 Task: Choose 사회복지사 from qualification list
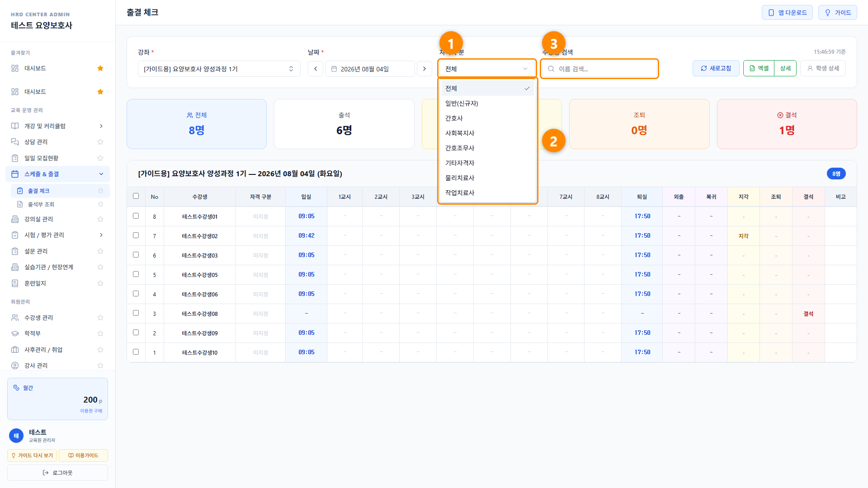[x=487, y=133]
